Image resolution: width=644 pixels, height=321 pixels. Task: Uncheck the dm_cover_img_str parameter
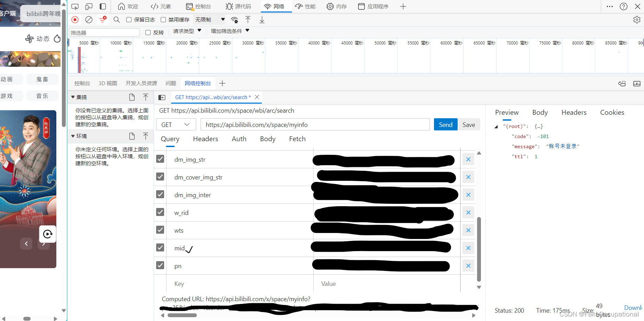pos(160,177)
